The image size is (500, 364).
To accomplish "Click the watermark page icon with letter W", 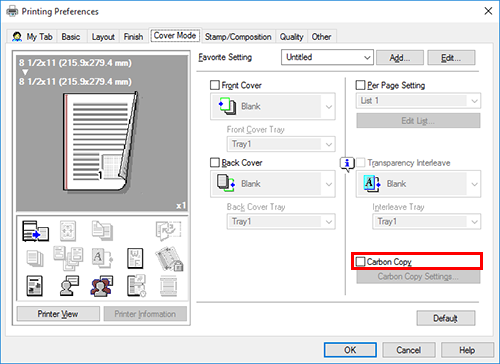I will [135, 258].
